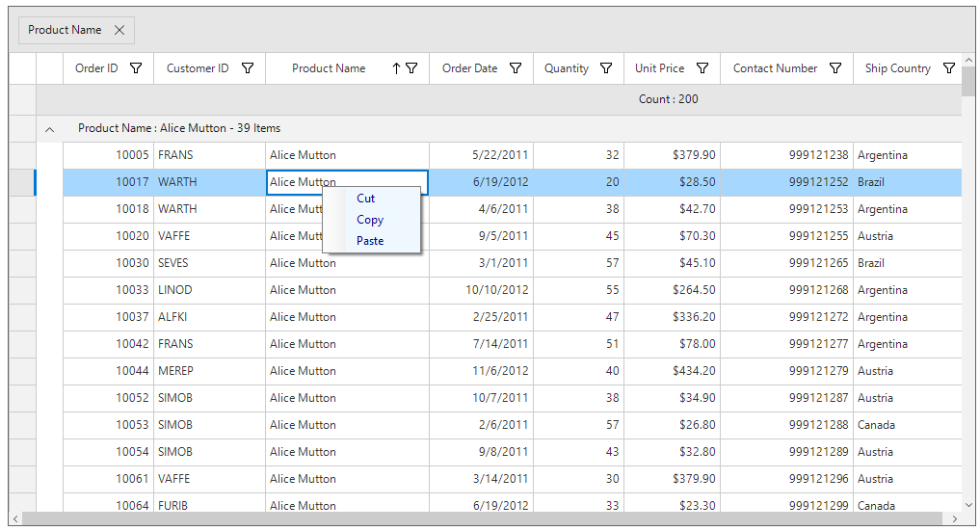Select Brazil cell in row 10030

[908, 263]
